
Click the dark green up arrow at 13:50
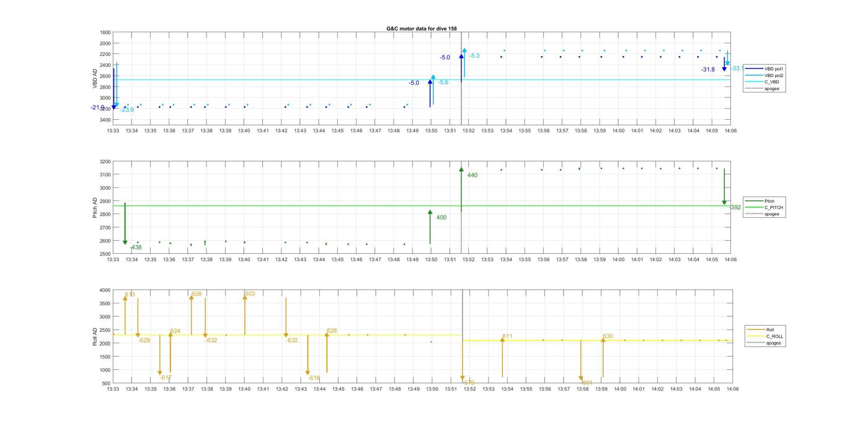(430, 227)
